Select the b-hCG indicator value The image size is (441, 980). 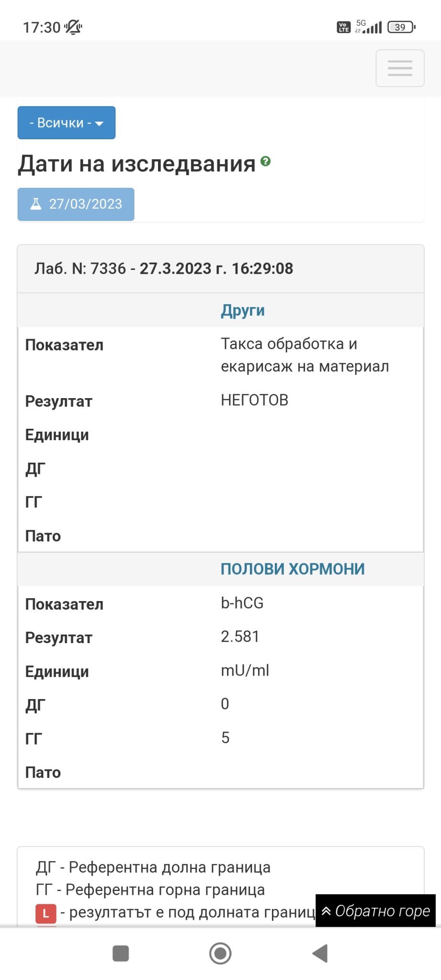(242, 603)
